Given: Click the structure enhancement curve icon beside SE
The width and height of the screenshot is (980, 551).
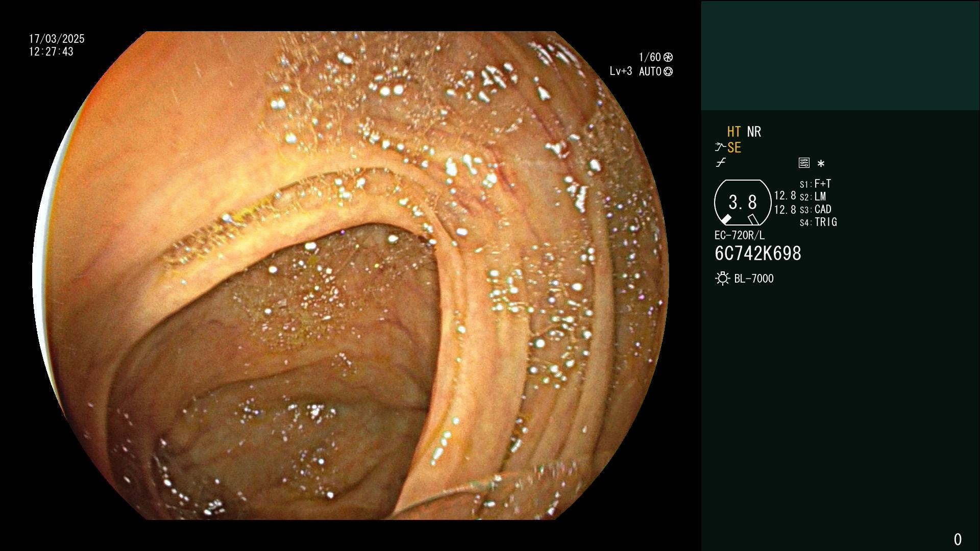Looking at the screenshot, I should tap(720, 147).
